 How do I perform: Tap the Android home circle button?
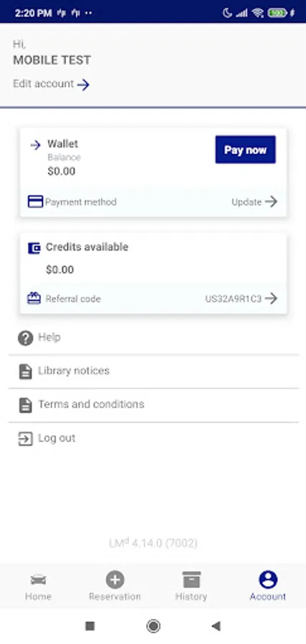(153, 626)
